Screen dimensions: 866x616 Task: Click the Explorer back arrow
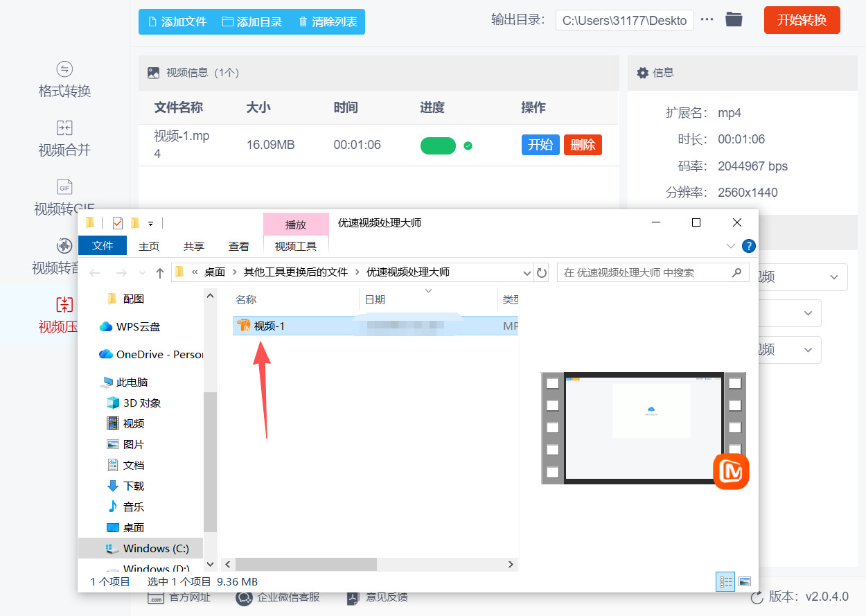click(96, 273)
